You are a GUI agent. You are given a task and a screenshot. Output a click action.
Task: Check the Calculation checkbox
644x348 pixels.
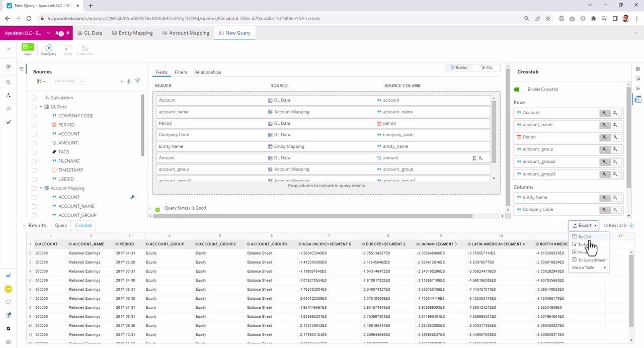[34, 98]
